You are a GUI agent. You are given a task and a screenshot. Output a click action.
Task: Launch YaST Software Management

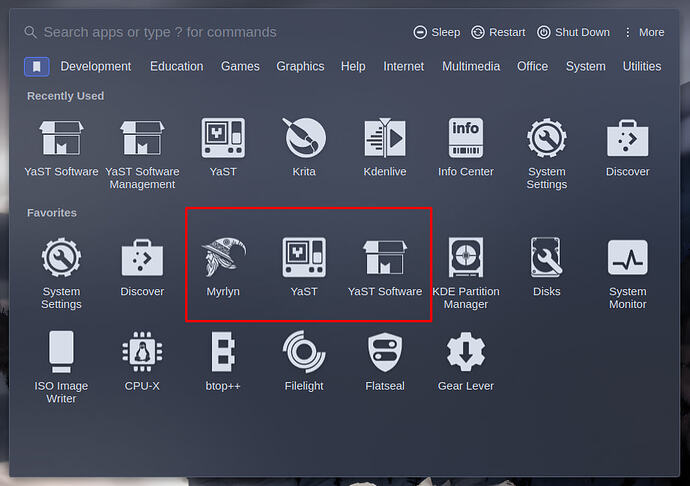pos(142,154)
